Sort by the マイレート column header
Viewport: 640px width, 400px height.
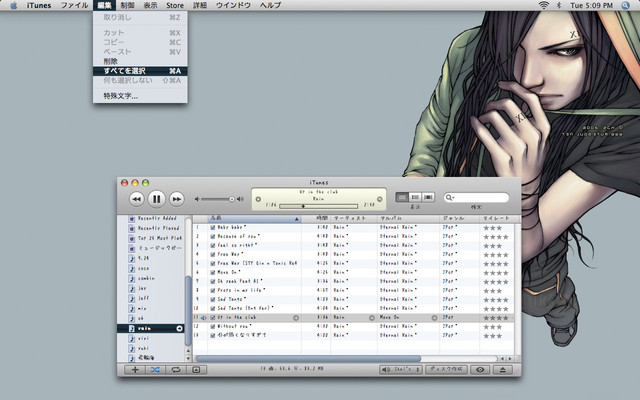coord(497,219)
